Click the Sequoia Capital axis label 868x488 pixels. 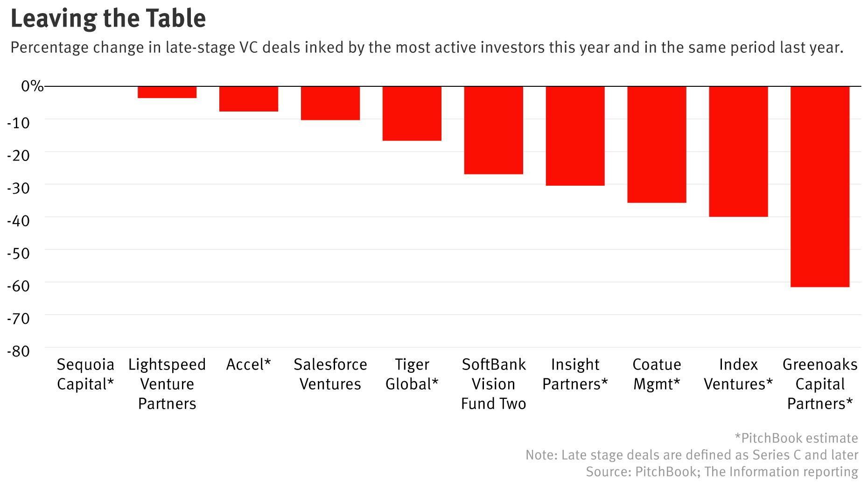[85, 374]
